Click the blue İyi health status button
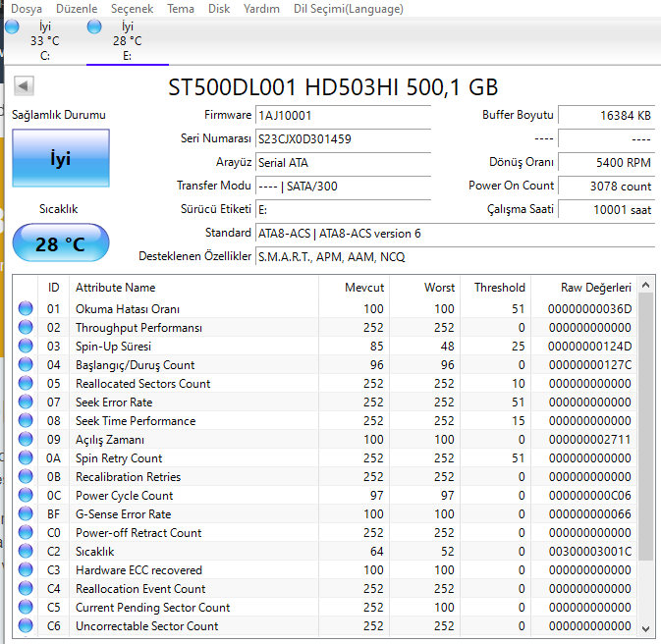 [61, 158]
